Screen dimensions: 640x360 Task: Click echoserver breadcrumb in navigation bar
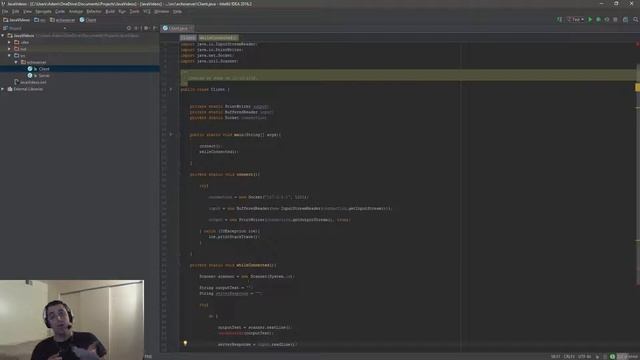(62, 20)
